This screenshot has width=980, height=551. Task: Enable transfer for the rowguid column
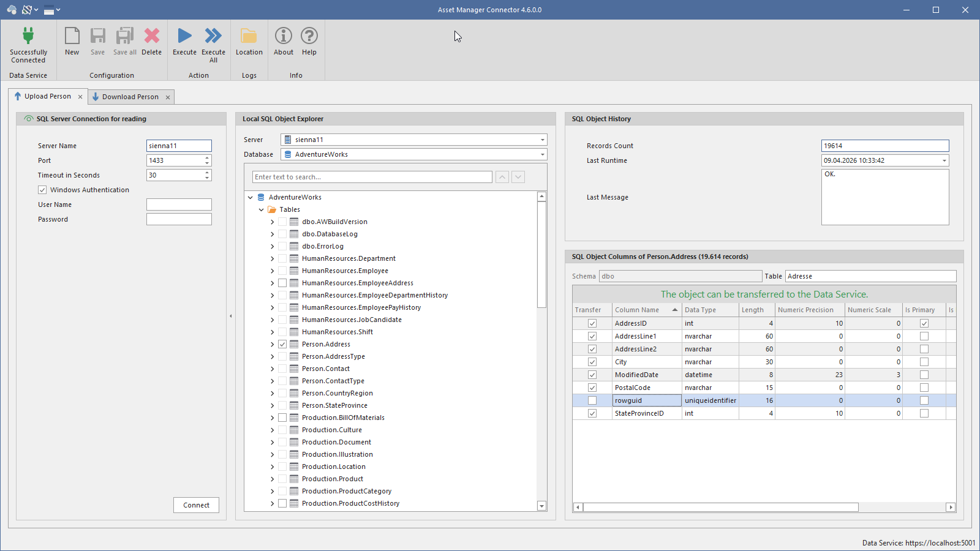click(592, 400)
